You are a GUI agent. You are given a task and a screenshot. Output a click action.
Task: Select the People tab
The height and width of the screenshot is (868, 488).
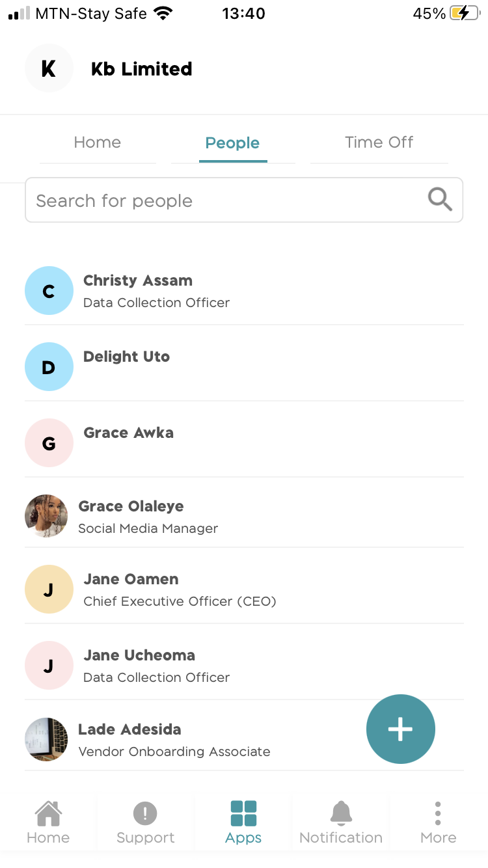point(232,143)
